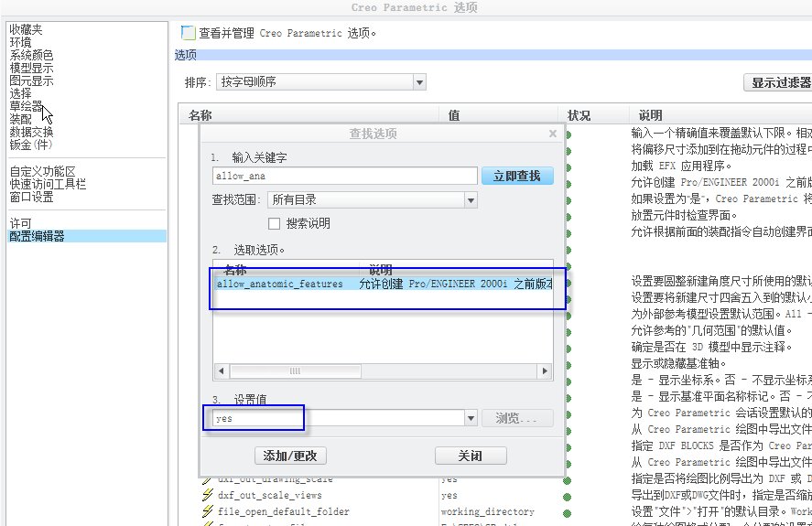Click 说明 header in search results list
Viewport: 812px width, 526px height.
[x=381, y=270]
